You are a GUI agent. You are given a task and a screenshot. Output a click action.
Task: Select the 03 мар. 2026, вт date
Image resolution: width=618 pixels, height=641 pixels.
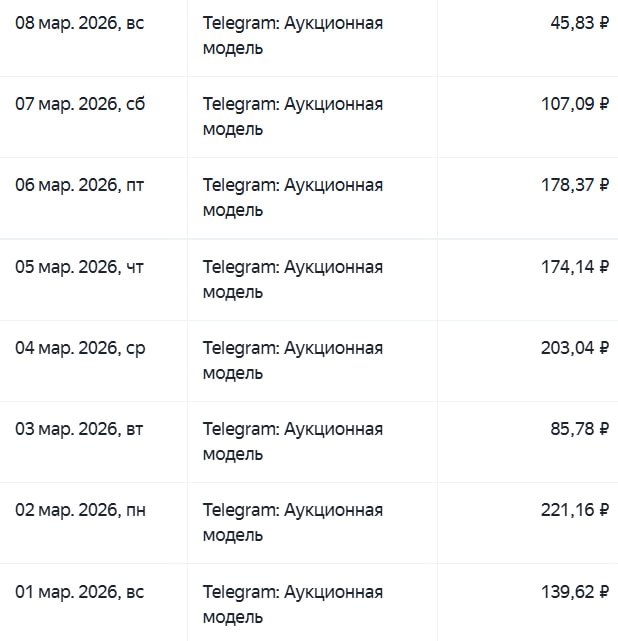[80, 429]
